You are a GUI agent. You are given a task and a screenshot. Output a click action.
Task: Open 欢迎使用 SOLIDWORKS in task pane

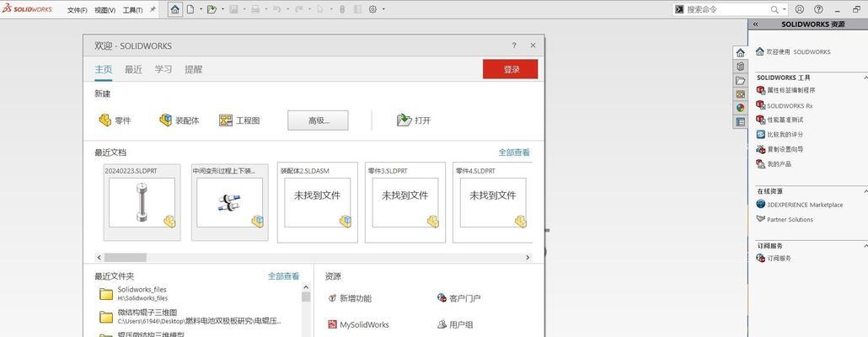tap(793, 51)
